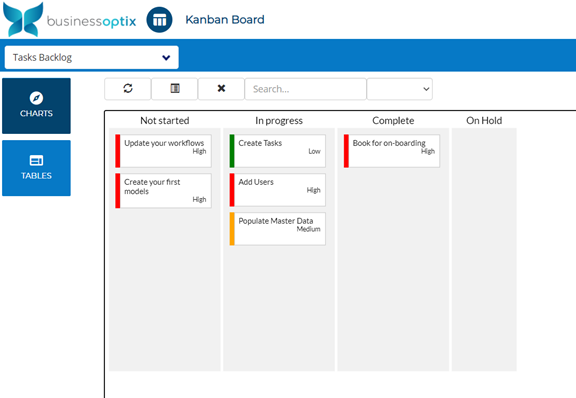Click the column layout icon button

(175, 89)
